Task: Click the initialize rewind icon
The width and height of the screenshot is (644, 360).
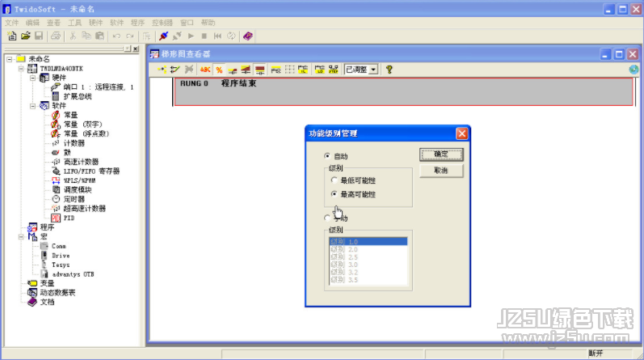Action: pyautogui.click(x=217, y=36)
